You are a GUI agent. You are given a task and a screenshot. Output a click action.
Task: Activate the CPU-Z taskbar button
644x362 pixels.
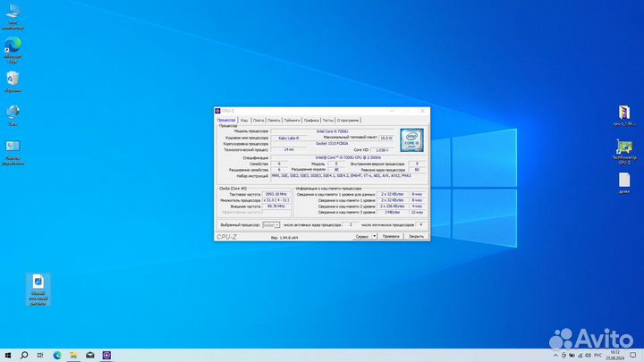(x=106, y=355)
